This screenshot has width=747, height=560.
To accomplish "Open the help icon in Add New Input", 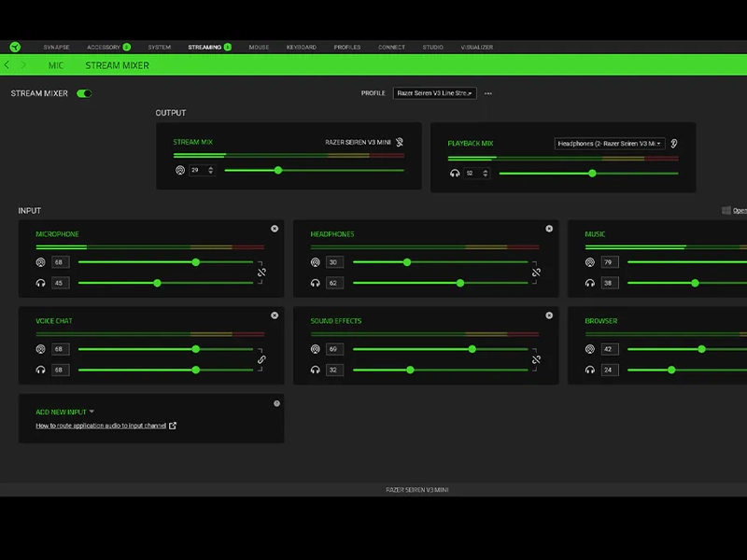I will (276, 403).
